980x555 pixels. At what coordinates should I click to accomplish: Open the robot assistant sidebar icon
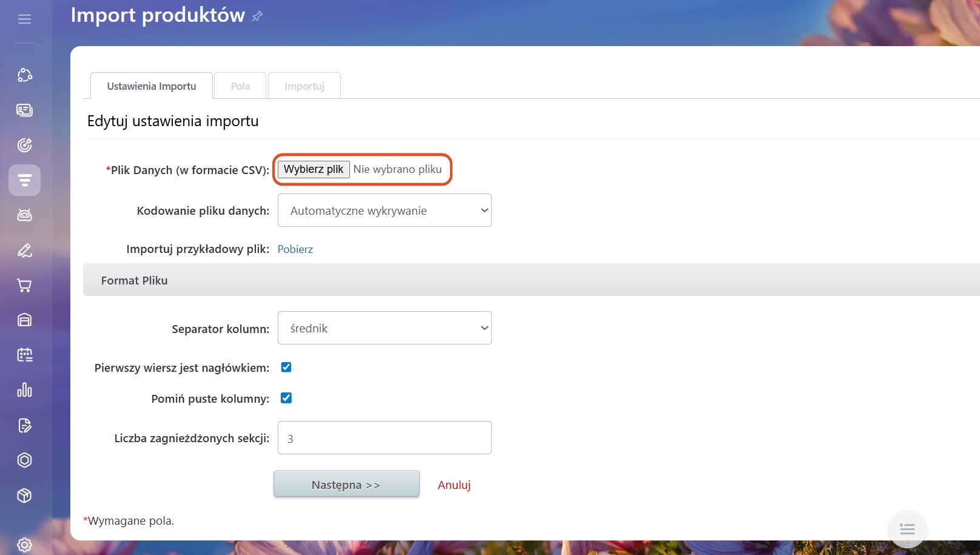24,215
